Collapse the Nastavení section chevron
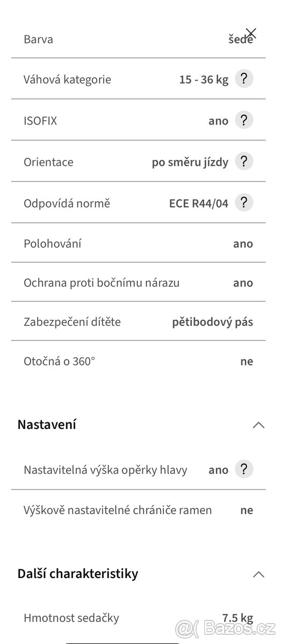The height and width of the screenshot is (644, 281). pos(258,425)
